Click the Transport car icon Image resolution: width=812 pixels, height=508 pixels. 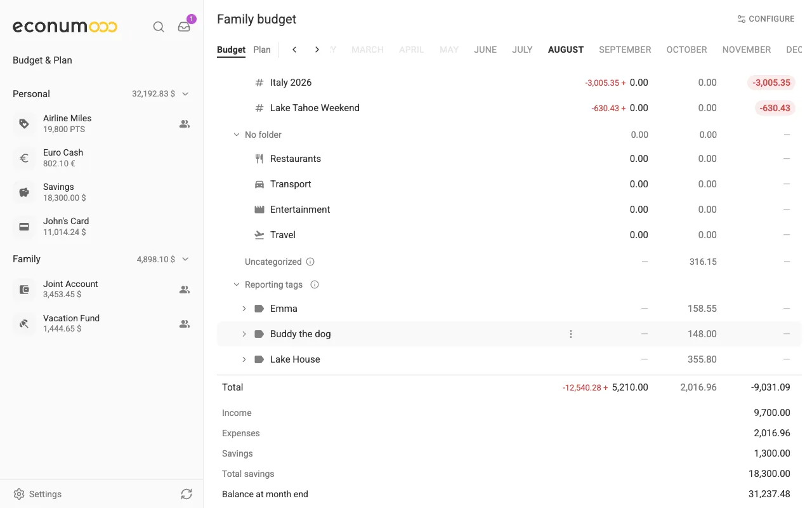[x=259, y=184]
